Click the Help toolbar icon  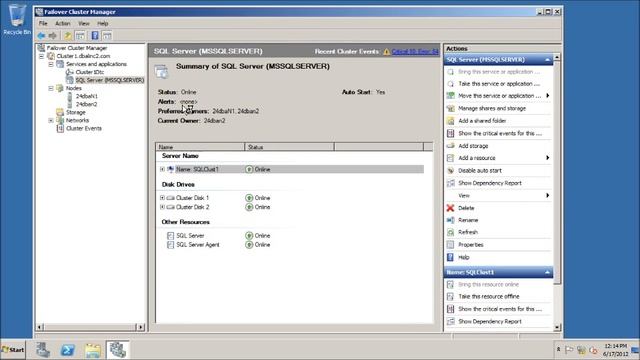95,36
